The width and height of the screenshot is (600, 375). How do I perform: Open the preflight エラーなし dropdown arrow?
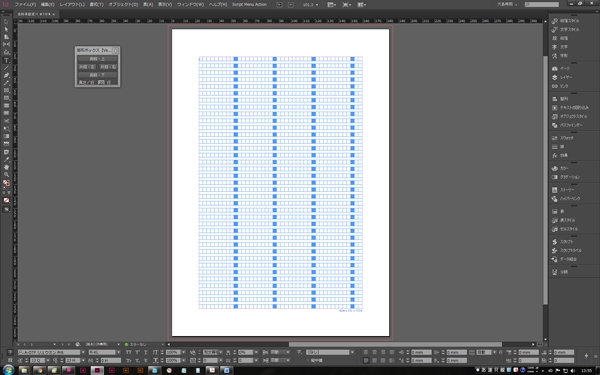click(x=163, y=344)
